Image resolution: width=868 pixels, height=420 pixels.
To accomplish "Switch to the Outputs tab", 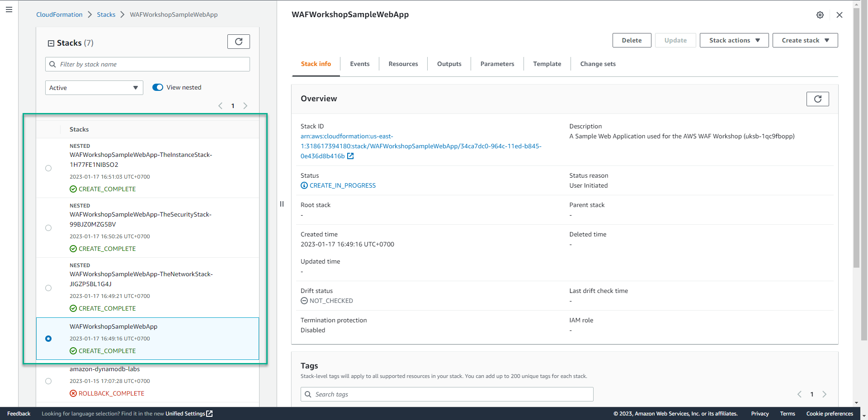I will 449,64.
